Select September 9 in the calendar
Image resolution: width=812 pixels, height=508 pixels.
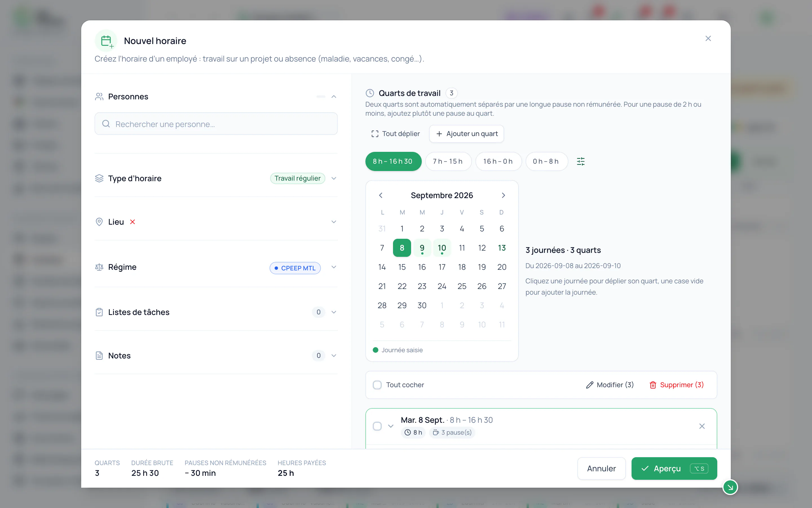click(422, 248)
